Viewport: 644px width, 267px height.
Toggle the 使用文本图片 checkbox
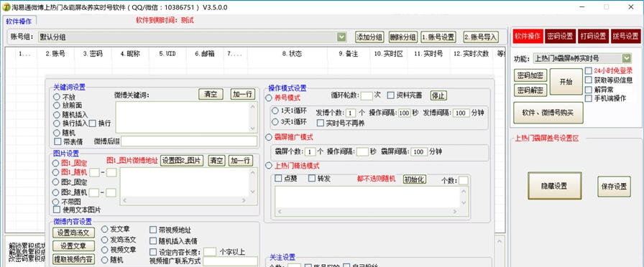pyautogui.click(x=57, y=210)
